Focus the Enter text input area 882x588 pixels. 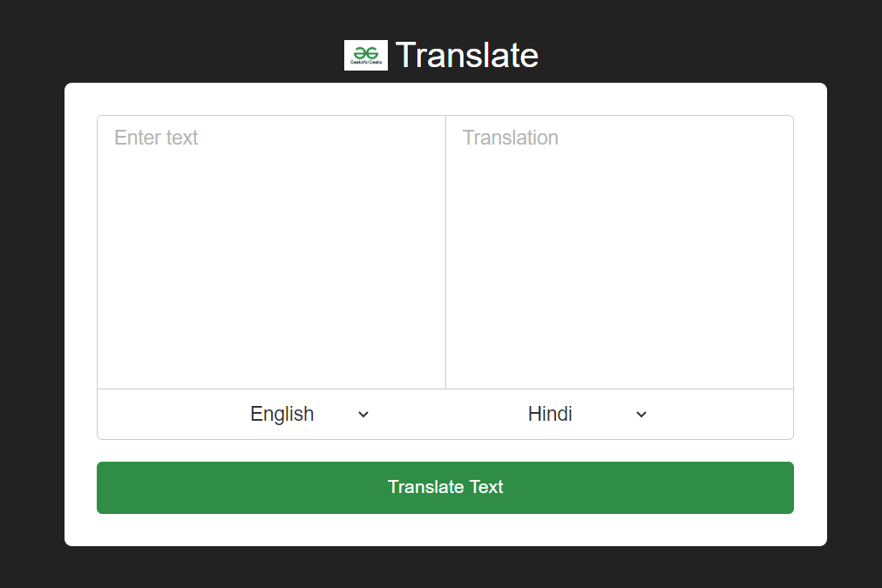[271, 253]
